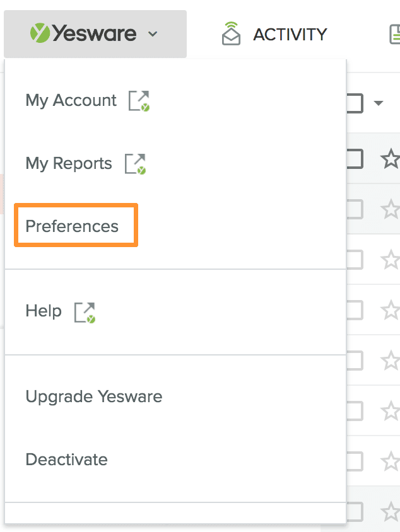
Task: Tick the select-all checkbox above emails
Action: pos(353,103)
